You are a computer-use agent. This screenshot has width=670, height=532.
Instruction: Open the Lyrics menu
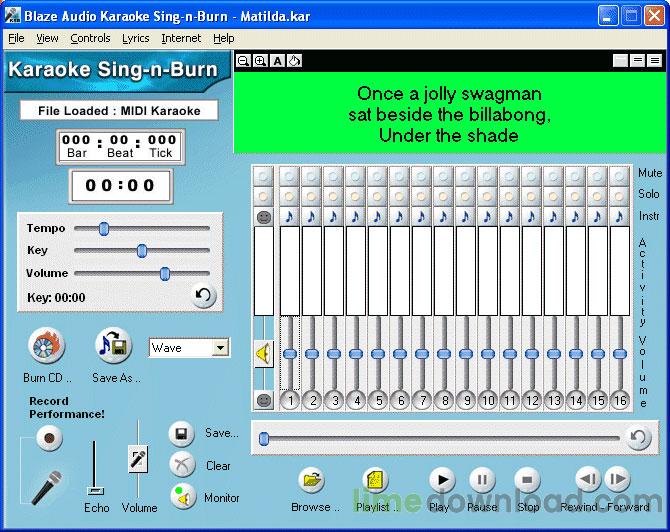135,38
